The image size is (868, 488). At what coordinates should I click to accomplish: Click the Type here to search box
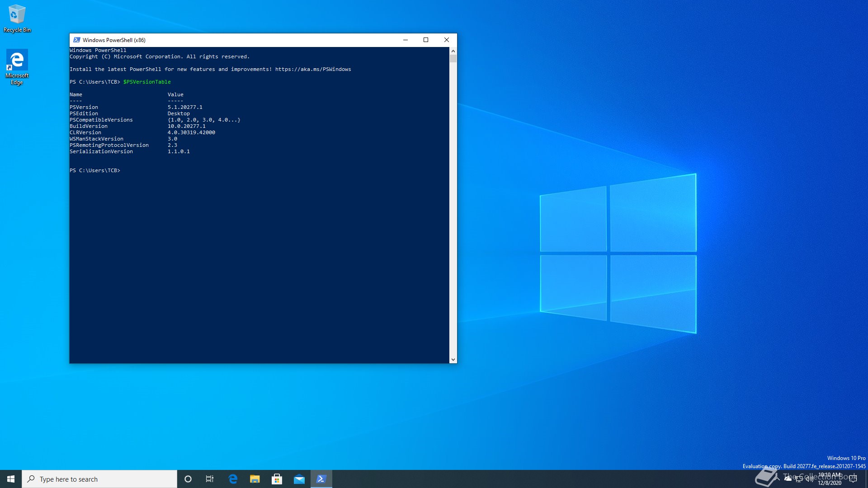point(99,479)
